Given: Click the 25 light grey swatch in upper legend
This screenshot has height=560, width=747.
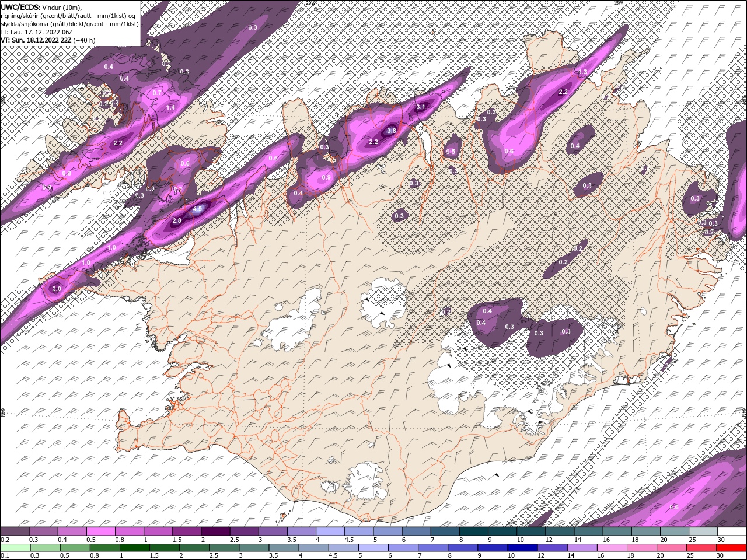Looking at the screenshot, I should coord(703,531).
